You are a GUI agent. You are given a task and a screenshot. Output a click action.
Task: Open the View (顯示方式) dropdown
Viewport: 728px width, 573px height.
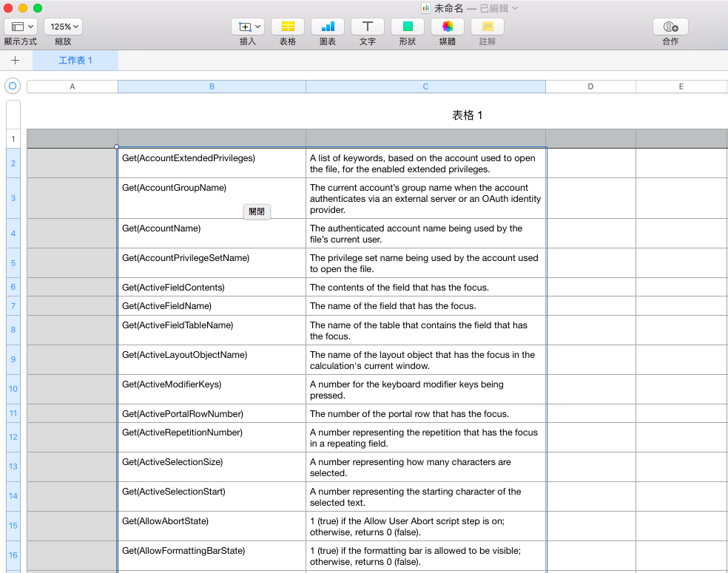coord(21,27)
